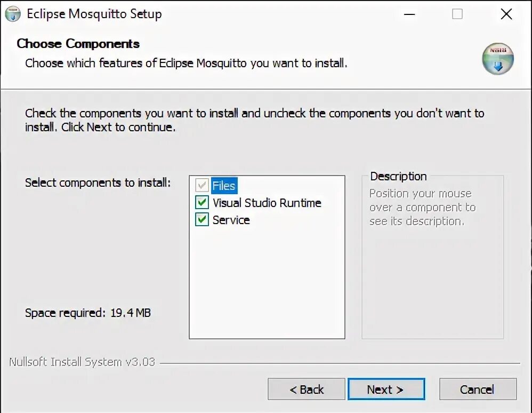Click the Nullsoft Install System text

pos(82,362)
